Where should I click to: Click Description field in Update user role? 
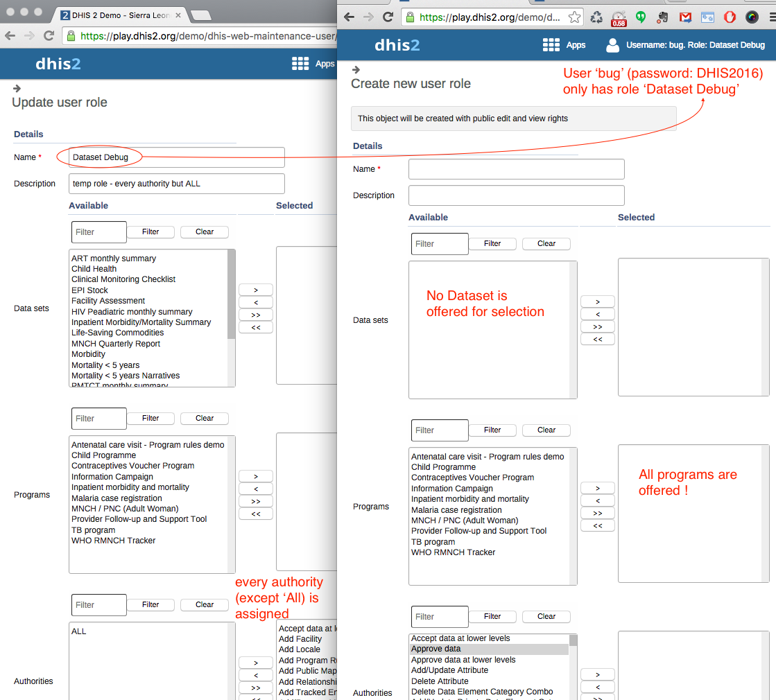[177, 184]
